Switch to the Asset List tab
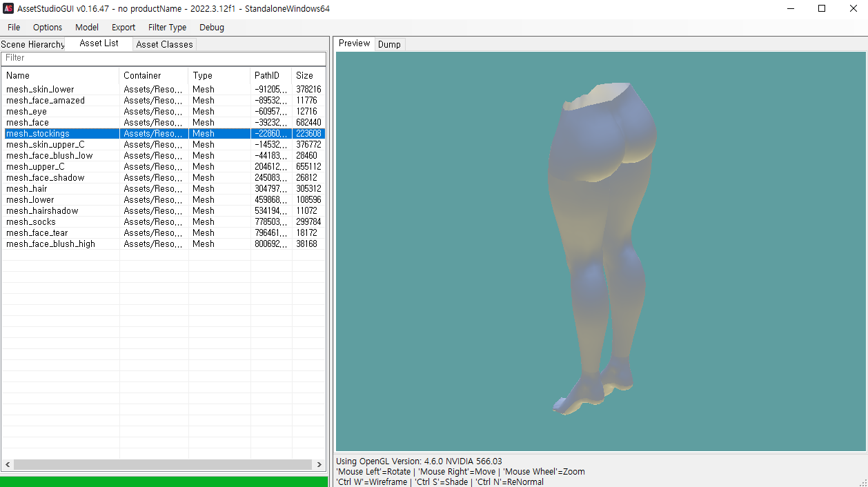Image resolution: width=868 pixels, height=487 pixels. click(x=99, y=43)
